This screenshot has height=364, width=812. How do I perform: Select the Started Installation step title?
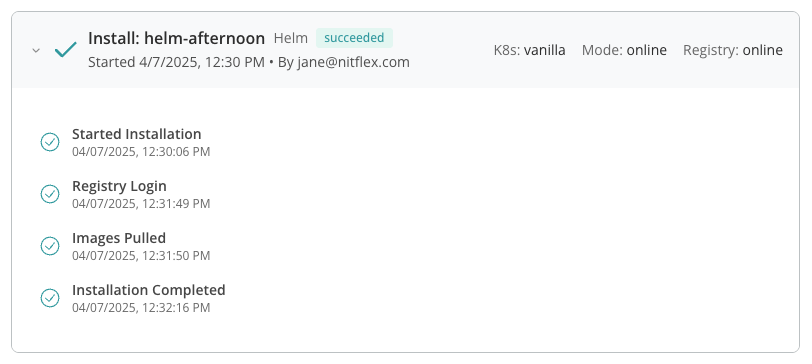pyautogui.click(x=137, y=134)
